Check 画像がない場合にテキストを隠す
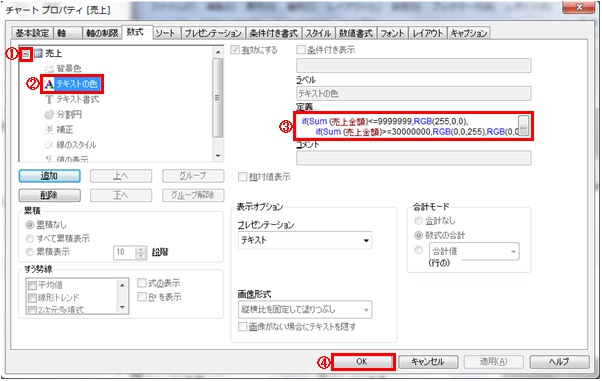 pyautogui.click(x=242, y=327)
